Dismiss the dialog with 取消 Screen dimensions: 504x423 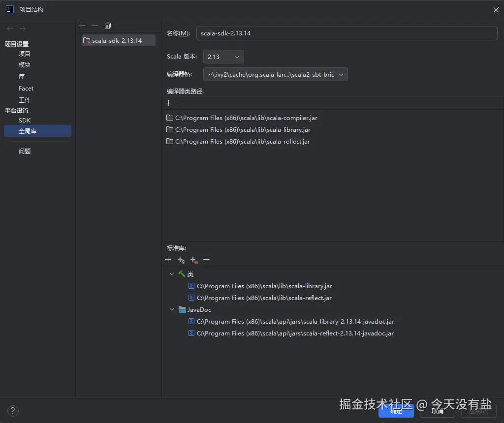tap(437, 412)
